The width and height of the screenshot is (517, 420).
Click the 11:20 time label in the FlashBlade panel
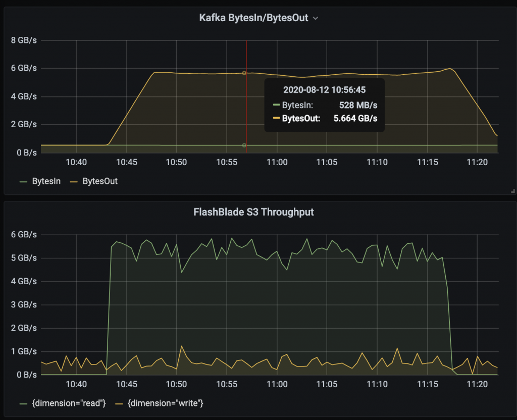[478, 384]
